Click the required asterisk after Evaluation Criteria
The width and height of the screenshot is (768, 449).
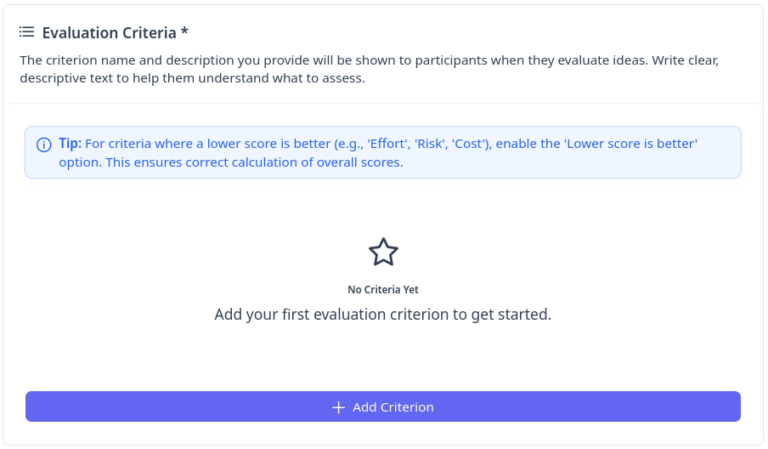(184, 32)
